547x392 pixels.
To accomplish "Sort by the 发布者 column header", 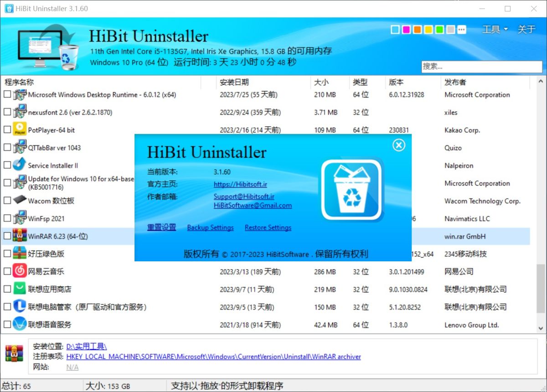I will pos(486,82).
